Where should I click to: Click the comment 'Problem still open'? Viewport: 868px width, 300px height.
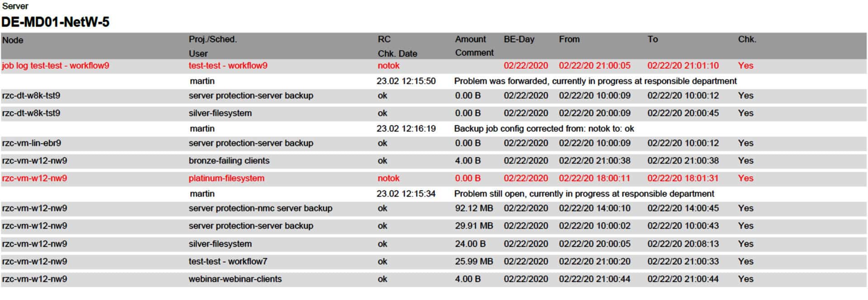[584, 194]
